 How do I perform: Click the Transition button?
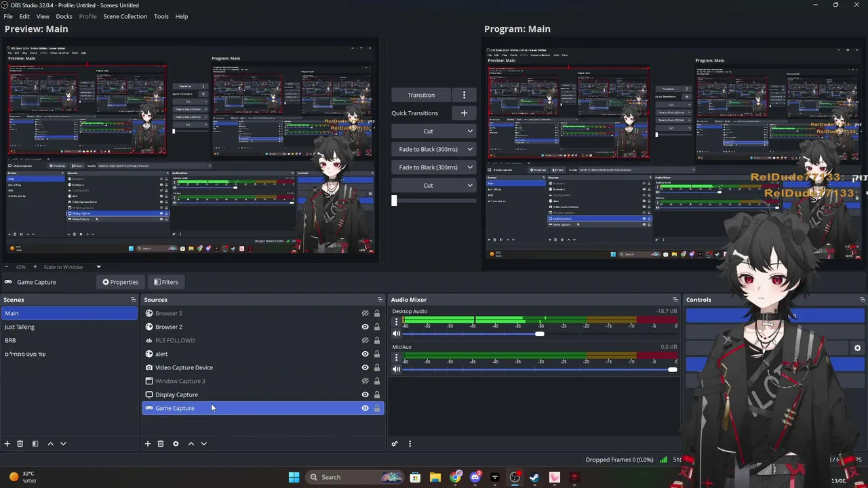(421, 95)
